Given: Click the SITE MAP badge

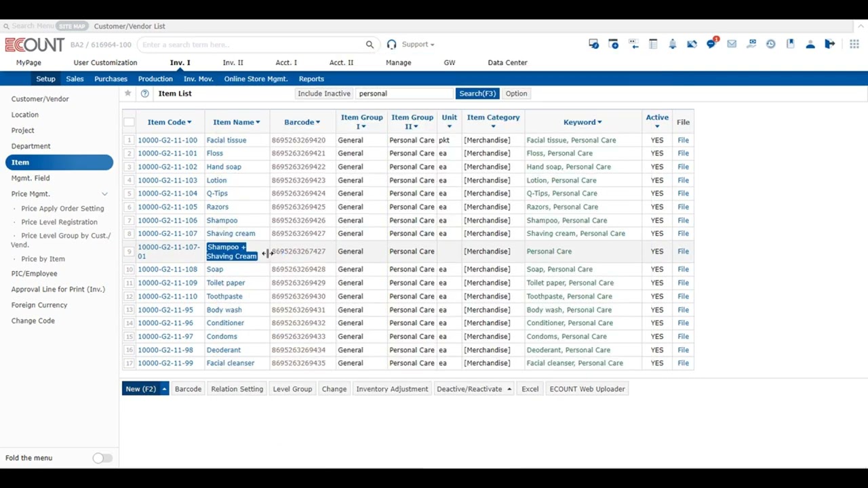Looking at the screenshot, I should (x=71, y=26).
